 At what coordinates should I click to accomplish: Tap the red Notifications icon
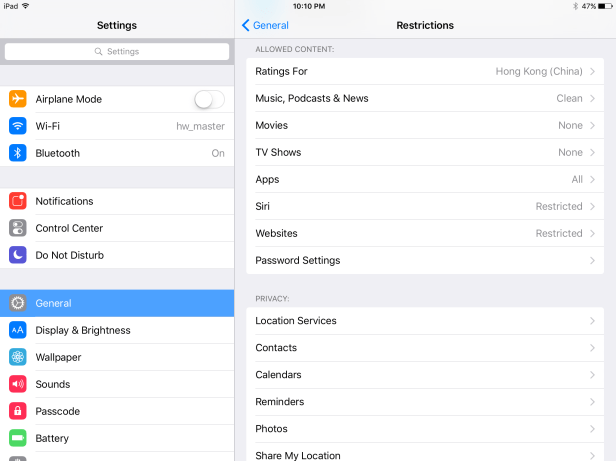click(x=17, y=201)
